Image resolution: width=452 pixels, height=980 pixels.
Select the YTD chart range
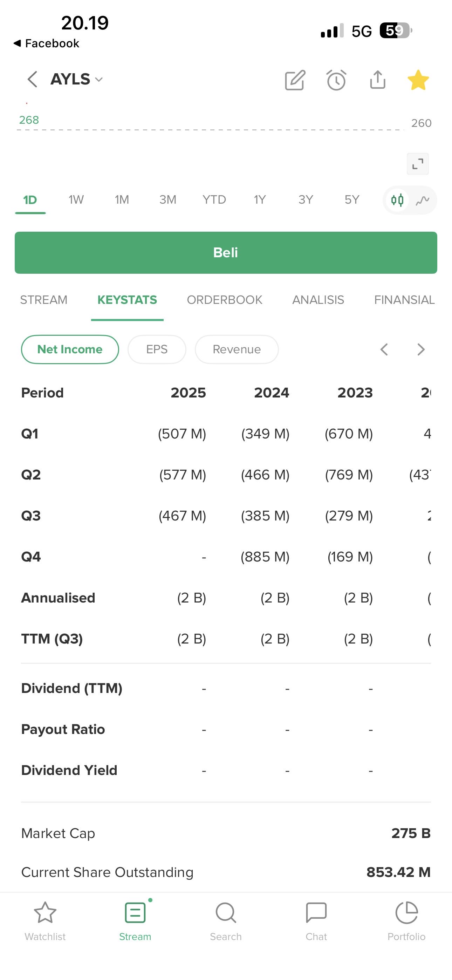pos(214,200)
